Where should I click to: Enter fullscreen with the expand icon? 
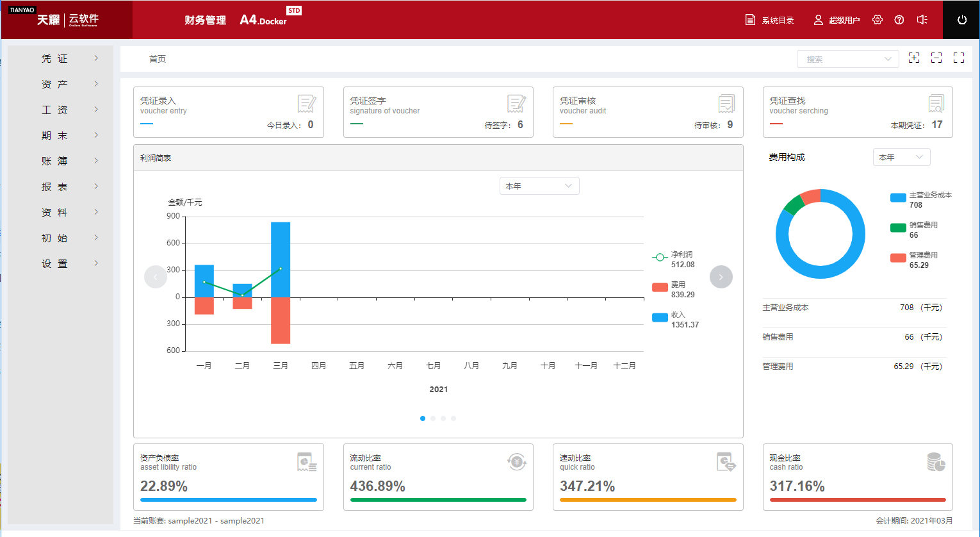coord(958,58)
